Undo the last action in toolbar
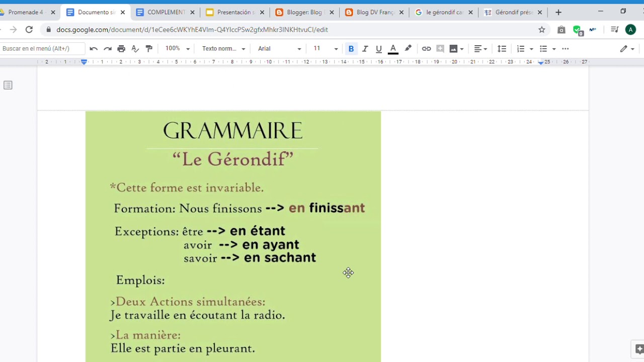This screenshot has width=644, height=362. coord(94,49)
